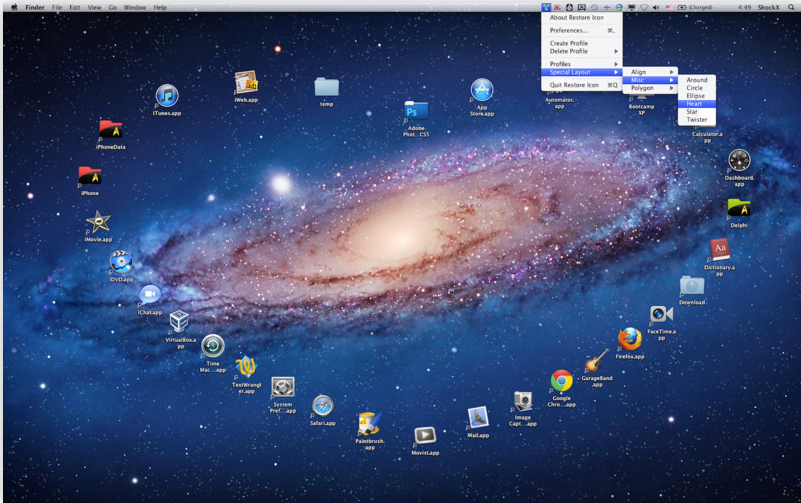Expand the Profiles submenu

581,64
